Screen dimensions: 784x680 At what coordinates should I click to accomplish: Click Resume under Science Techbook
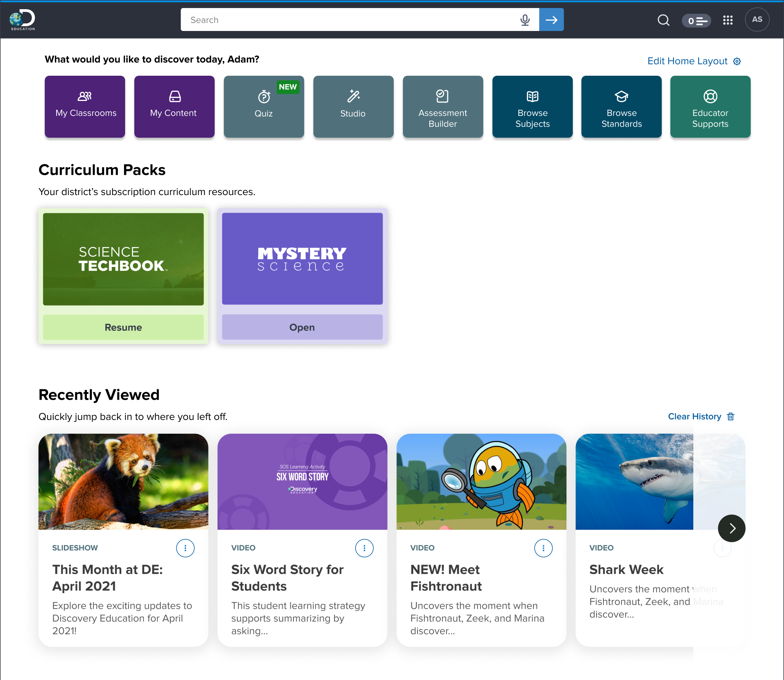(x=123, y=327)
